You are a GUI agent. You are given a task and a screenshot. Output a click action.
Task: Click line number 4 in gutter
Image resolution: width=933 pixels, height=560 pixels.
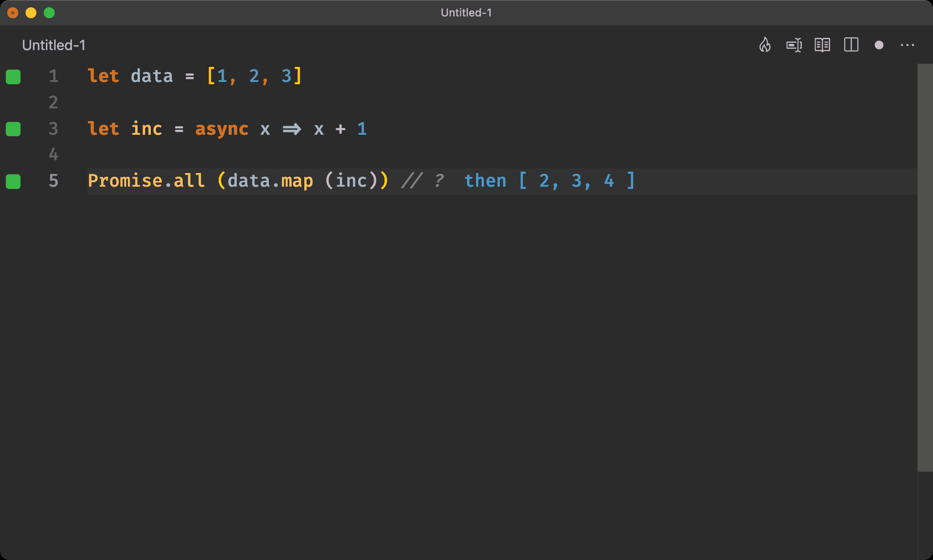click(53, 155)
